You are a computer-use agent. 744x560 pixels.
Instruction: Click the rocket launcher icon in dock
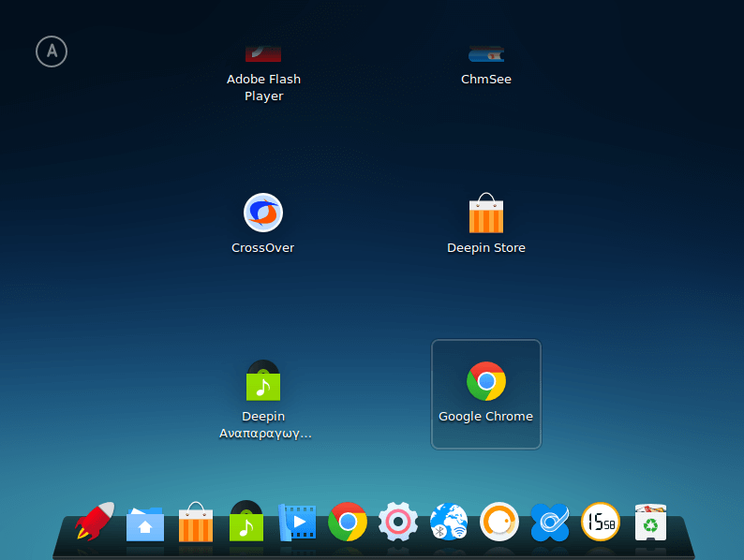95,521
